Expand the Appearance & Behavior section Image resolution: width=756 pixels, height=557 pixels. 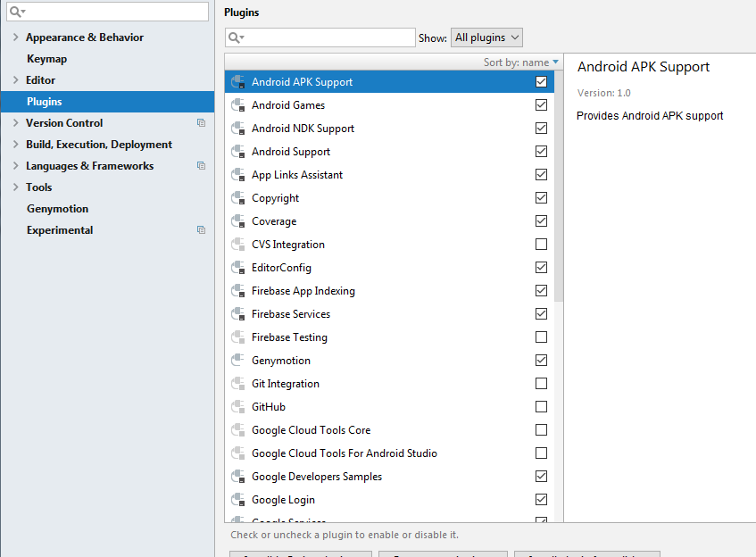coord(15,37)
